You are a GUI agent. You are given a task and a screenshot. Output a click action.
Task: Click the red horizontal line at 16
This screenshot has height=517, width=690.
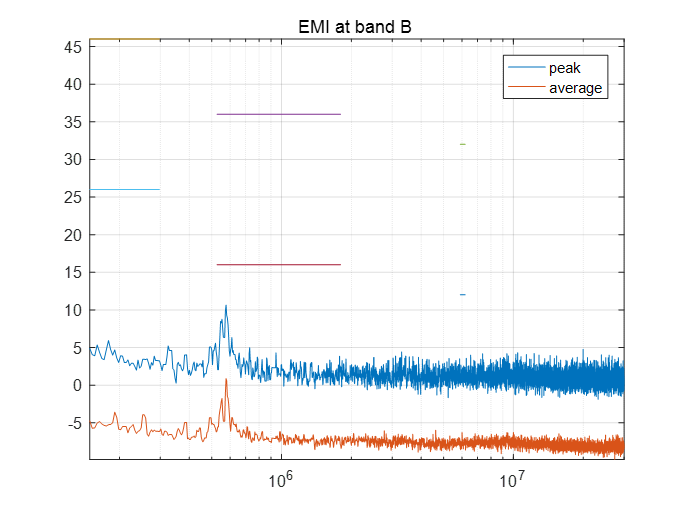(x=278, y=264)
